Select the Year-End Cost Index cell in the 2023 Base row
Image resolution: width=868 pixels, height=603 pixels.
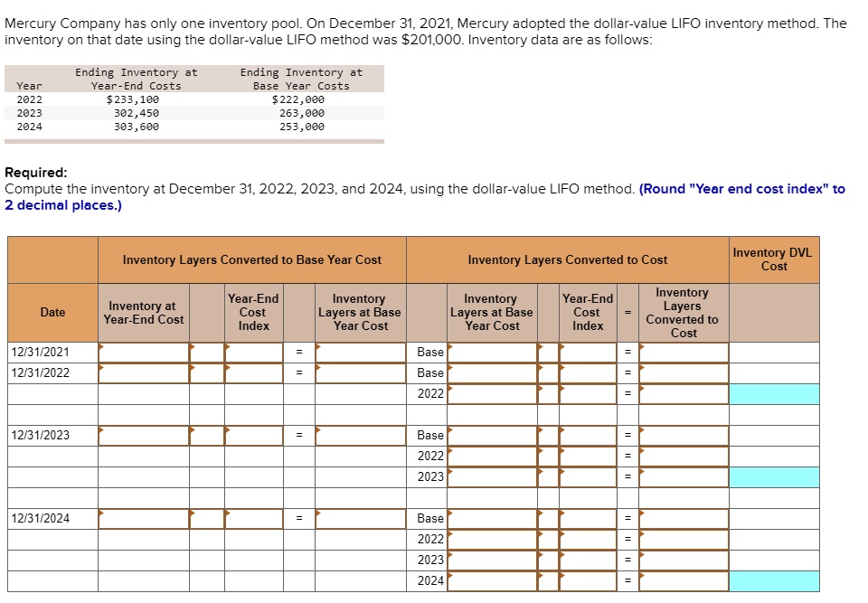[x=588, y=435]
